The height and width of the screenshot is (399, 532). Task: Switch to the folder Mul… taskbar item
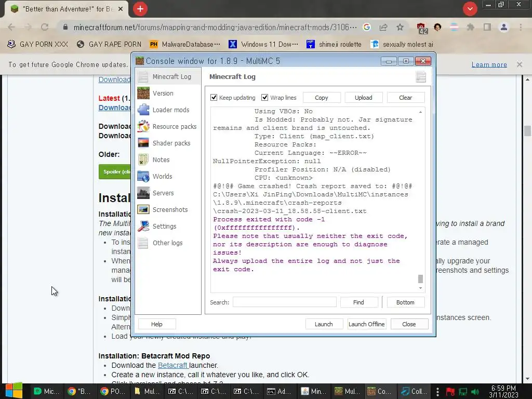pos(147,391)
